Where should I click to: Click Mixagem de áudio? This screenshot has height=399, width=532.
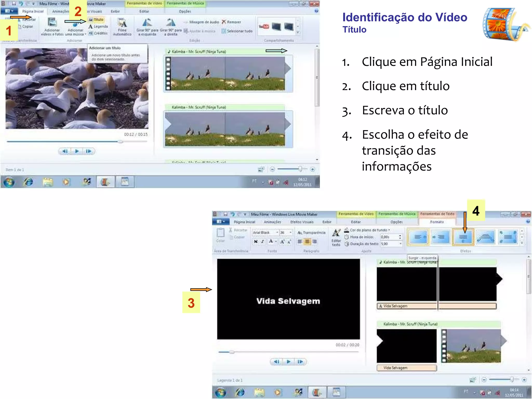click(x=201, y=22)
